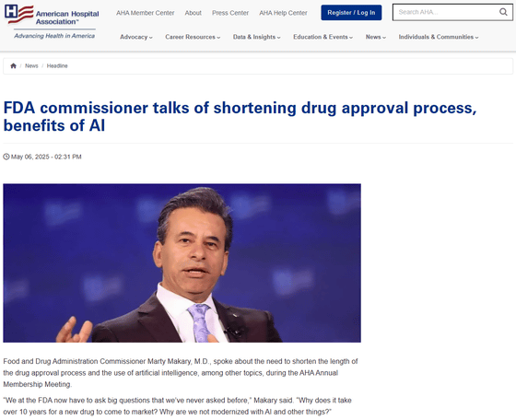Open Individuals & Communities dropdown
The width and height of the screenshot is (516, 420).
pyautogui.click(x=439, y=37)
